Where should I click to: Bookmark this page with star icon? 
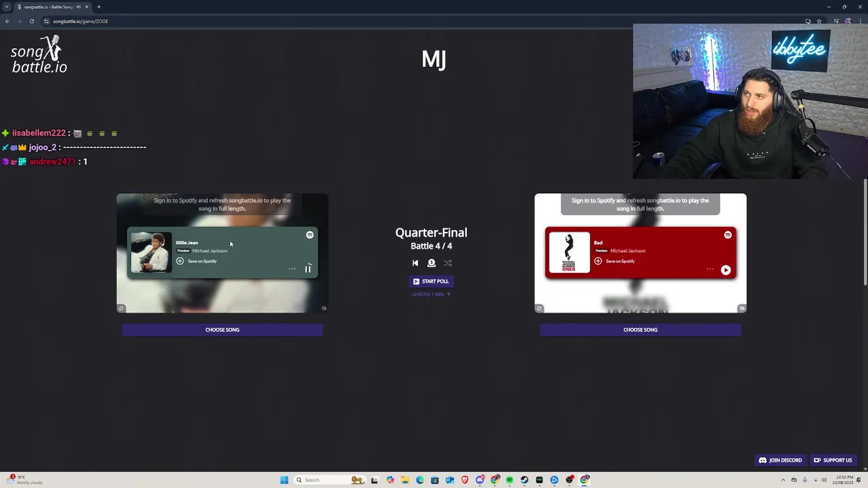click(819, 21)
